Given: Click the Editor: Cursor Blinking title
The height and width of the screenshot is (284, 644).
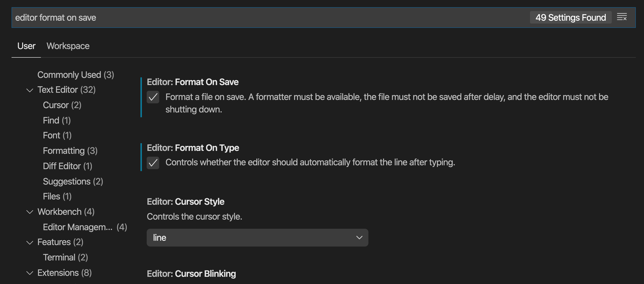Looking at the screenshot, I should pos(191,274).
